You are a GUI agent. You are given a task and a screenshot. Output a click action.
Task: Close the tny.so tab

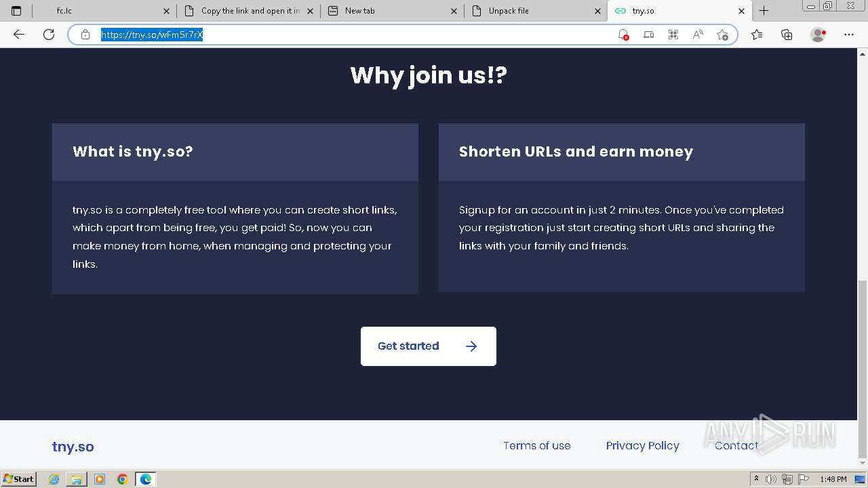pyautogui.click(x=741, y=11)
